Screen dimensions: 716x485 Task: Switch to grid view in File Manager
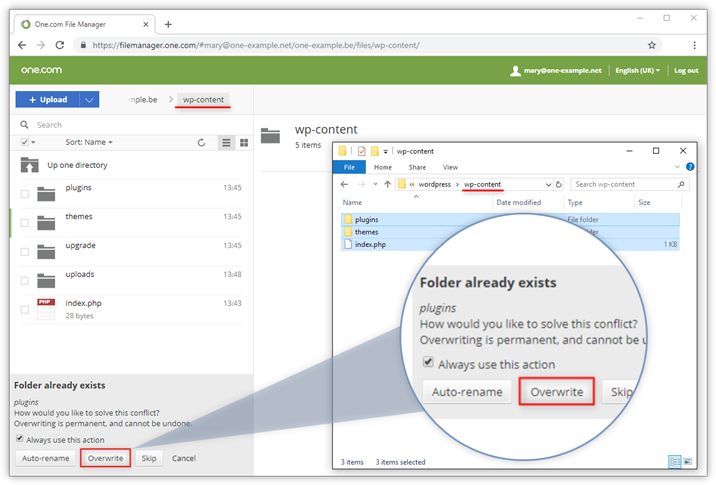[244, 142]
